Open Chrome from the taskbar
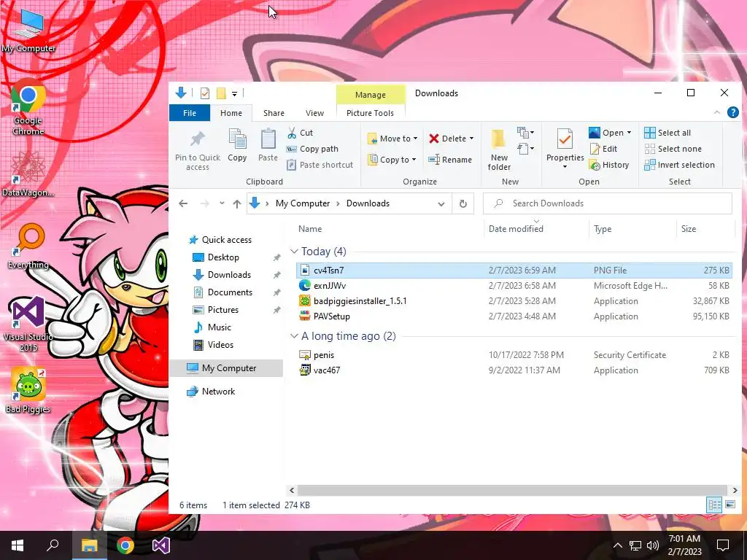 125,545
